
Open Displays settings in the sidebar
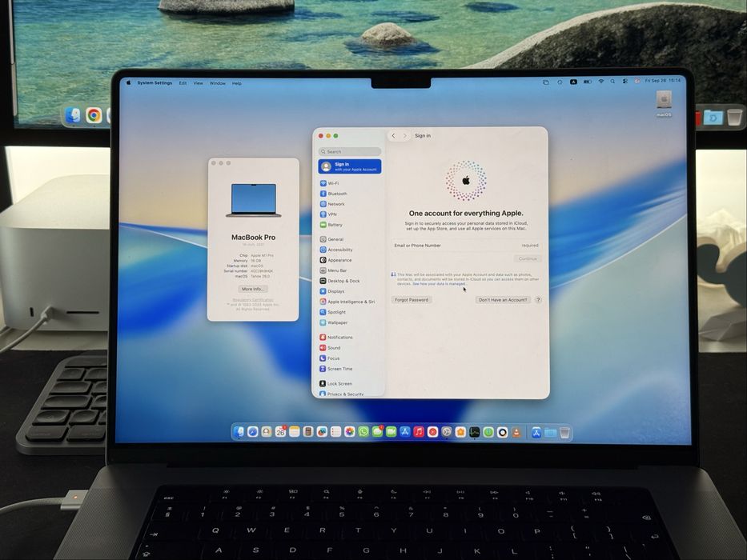click(x=349, y=291)
